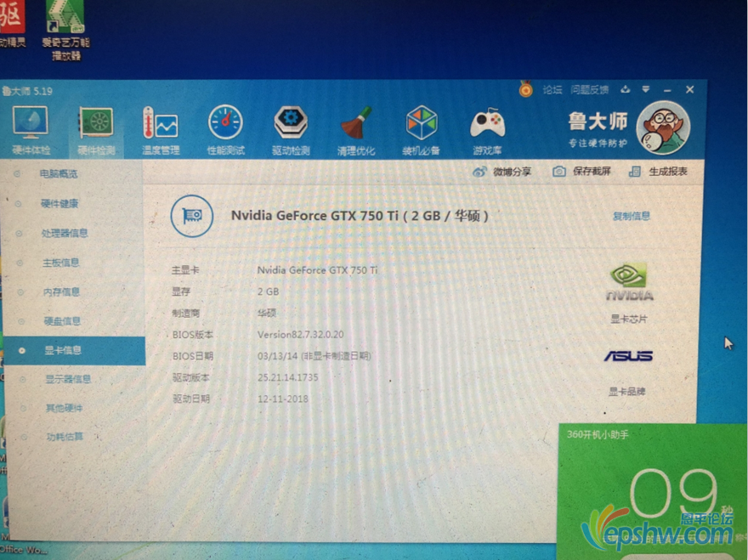Click the 鲁大师 mascot avatar
Image resolution: width=748 pixels, height=560 pixels.
[663, 127]
